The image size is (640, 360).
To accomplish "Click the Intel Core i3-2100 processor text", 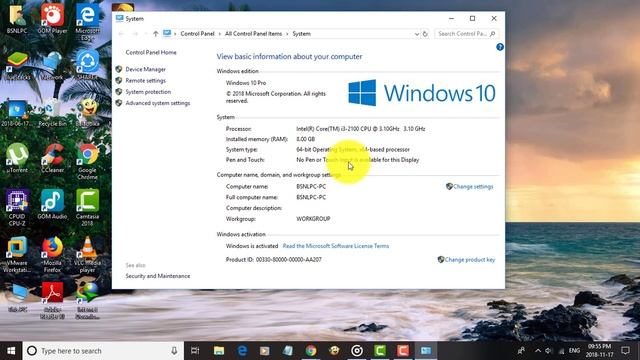I will (x=360, y=129).
